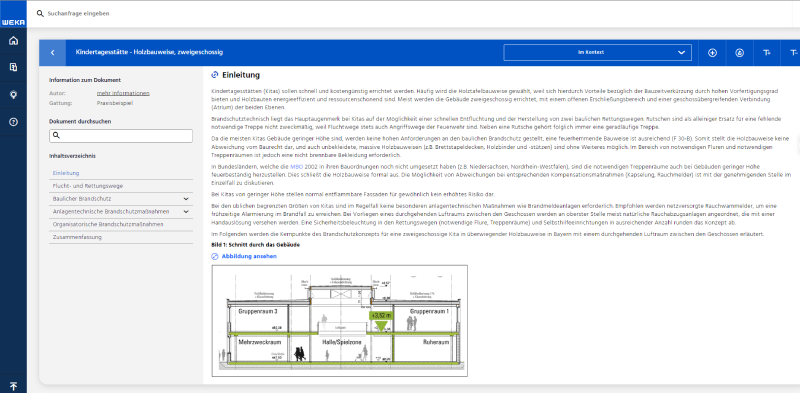This screenshot has width=800, height=393.
Task: Expand Anlagentechnische Brandschutzmaßnahmen chevron
Action: coord(185,211)
